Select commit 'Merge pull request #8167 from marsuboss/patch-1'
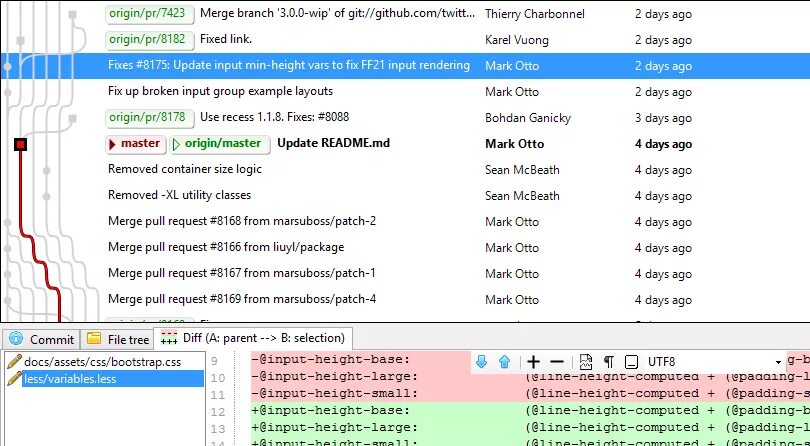Screen dimensions: 810x446 pyautogui.click(x=242, y=273)
